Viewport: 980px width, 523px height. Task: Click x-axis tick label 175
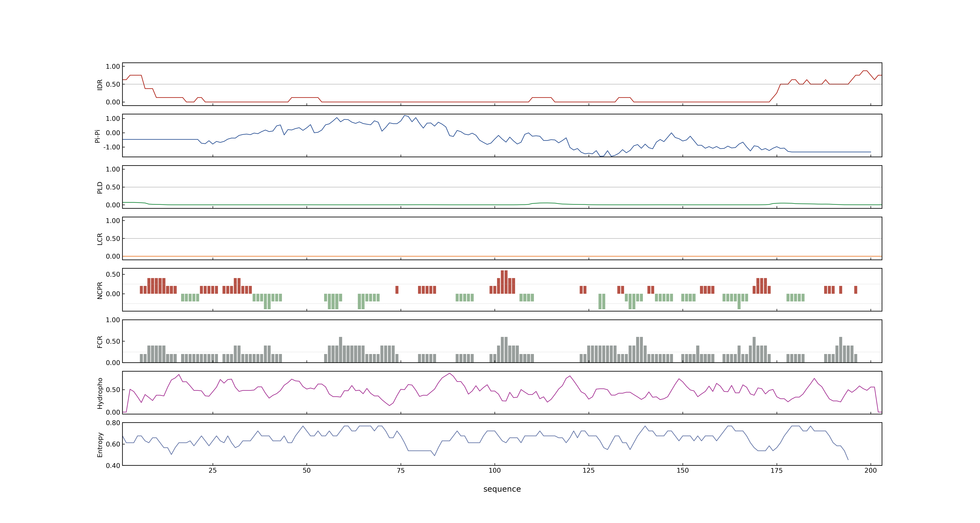[x=776, y=470]
